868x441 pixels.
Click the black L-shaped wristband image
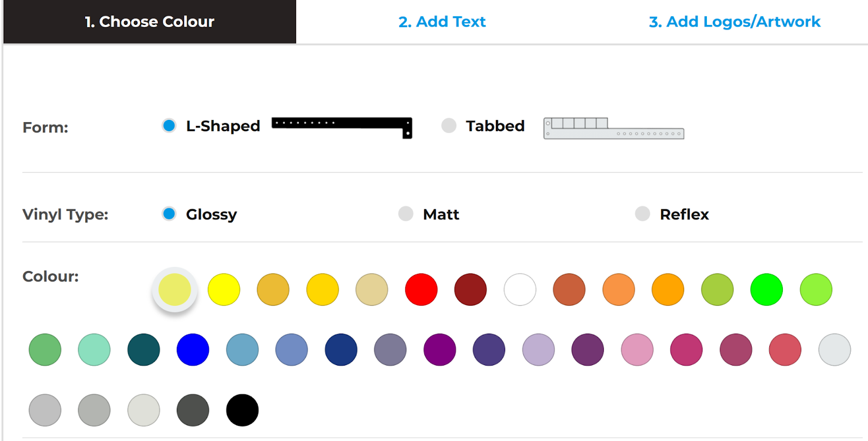(x=342, y=126)
